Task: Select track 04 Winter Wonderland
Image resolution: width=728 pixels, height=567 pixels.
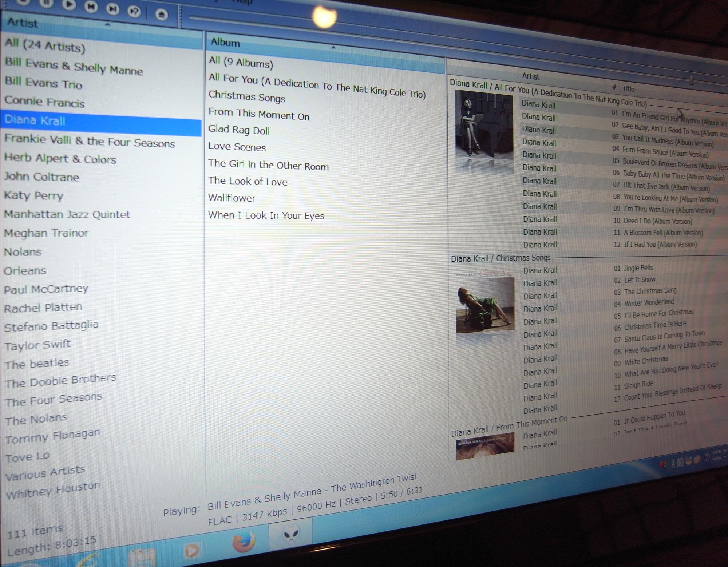Action: point(644,303)
